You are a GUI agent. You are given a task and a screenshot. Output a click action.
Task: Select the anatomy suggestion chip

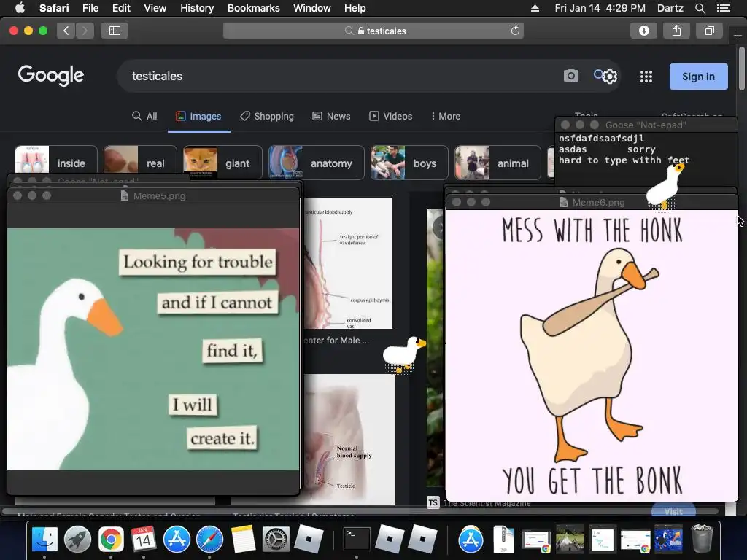click(317, 163)
